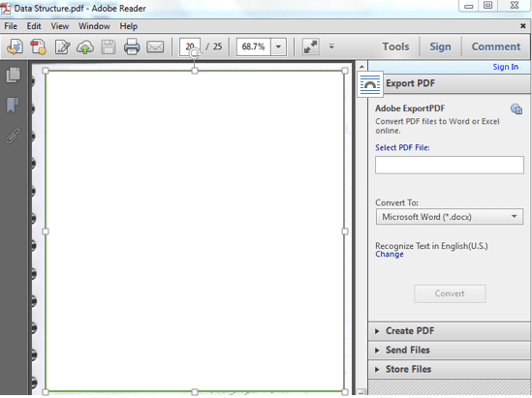Screen dimensions: 532x398
Task: Open the File menu
Action: (x=11, y=26)
